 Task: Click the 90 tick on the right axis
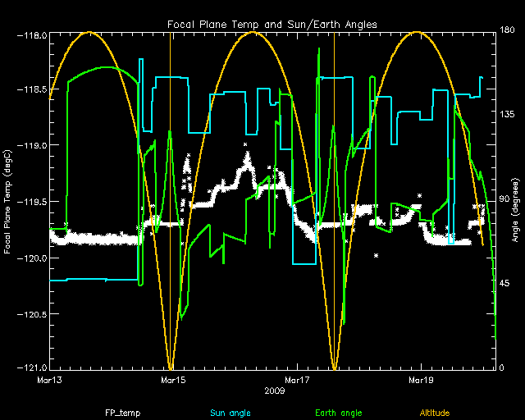(506, 200)
